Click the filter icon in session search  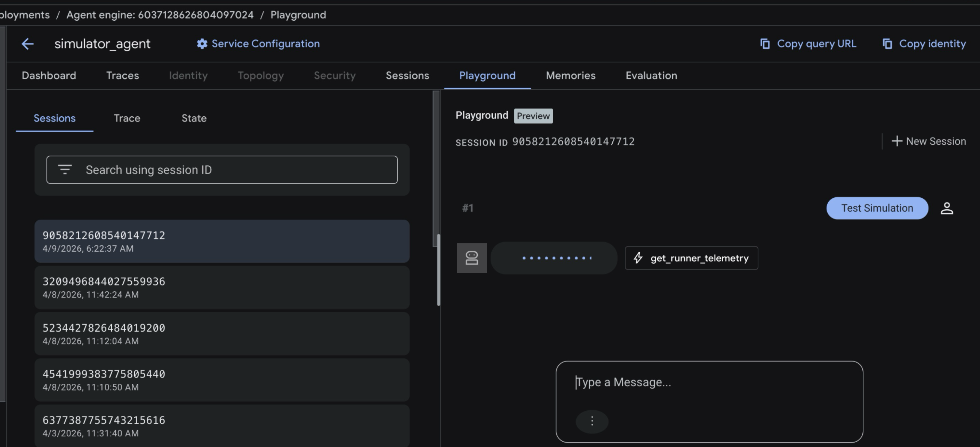(65, 169)
